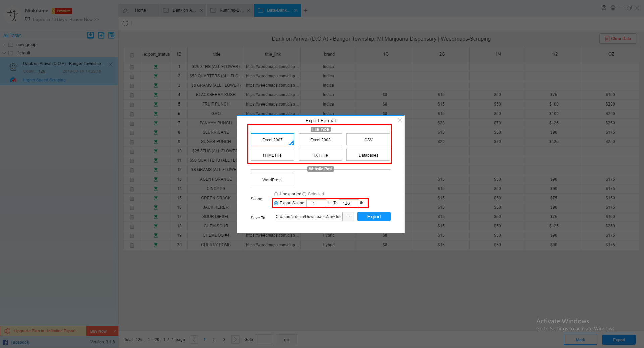
Task: Check the row 4 BLACKBERRY KUSH checkbox
Action: [132, 95]
